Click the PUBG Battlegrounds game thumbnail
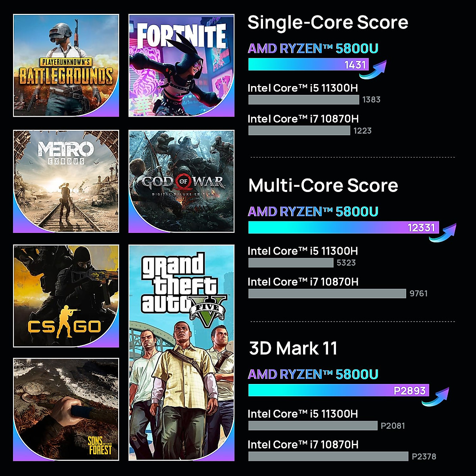The image size is (476, 476). 66,65
